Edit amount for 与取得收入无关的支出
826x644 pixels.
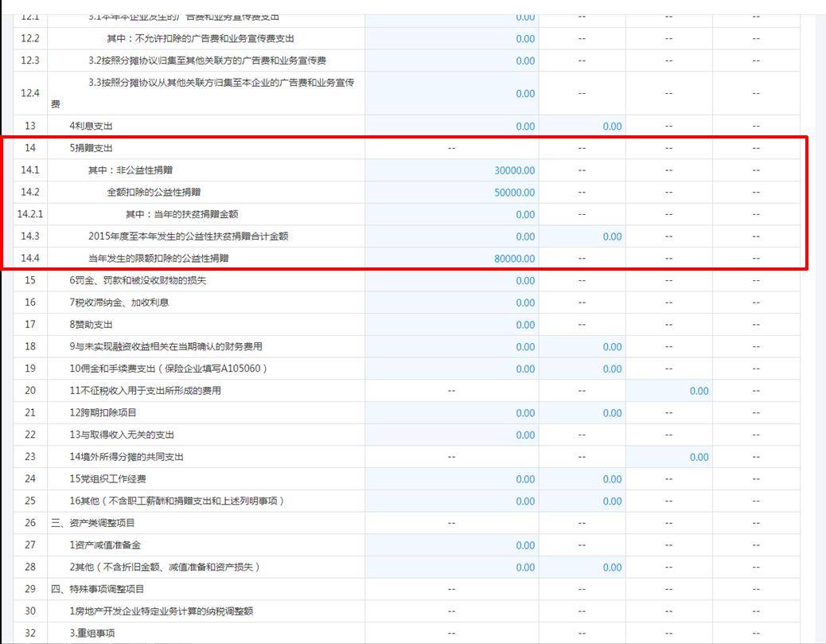452,435
